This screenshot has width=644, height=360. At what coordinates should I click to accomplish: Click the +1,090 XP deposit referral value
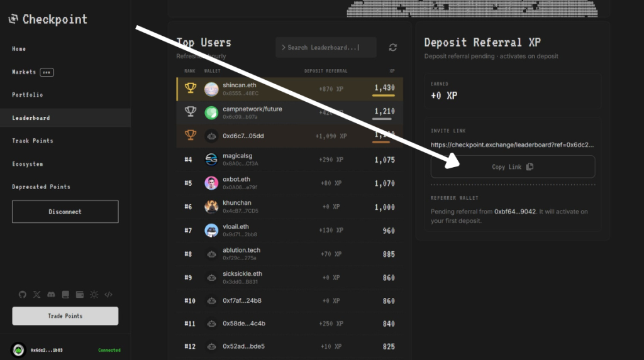(331, 136)
